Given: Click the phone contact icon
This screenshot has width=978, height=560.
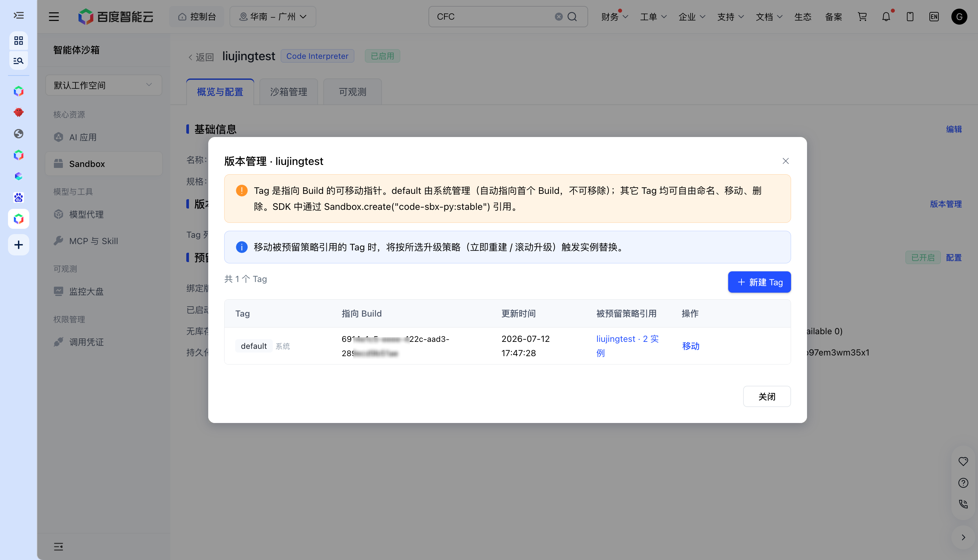Looking at the screenshot, I should coord(963,504).
